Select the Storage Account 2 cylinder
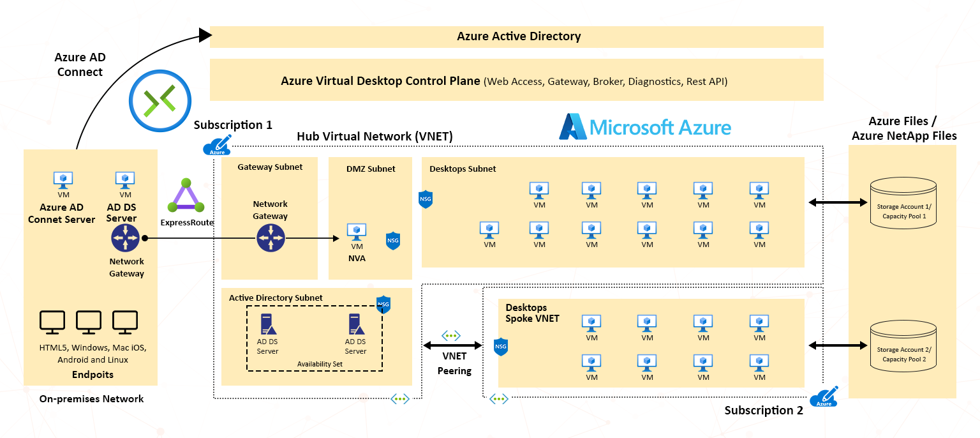Image resolution: width=980 pixels, height=438 pixels. (903, 346)
